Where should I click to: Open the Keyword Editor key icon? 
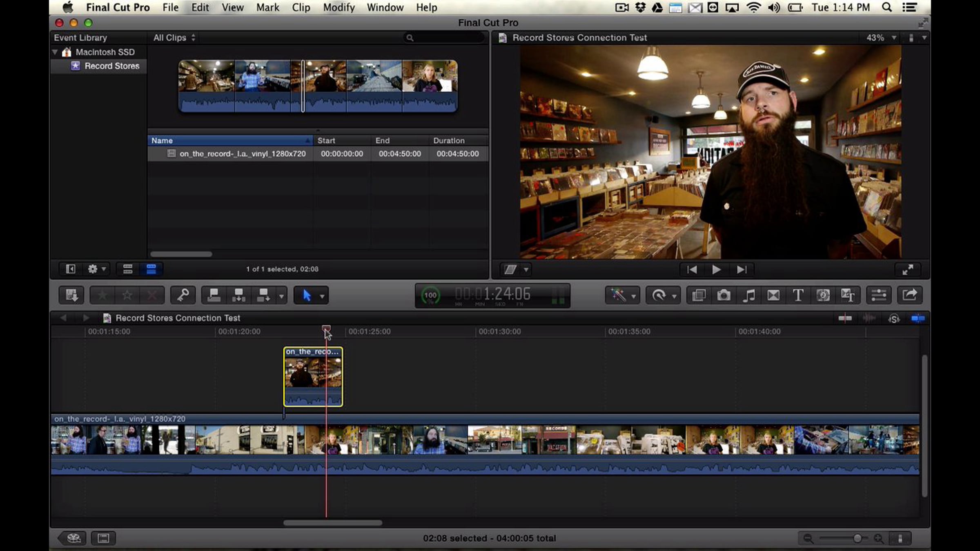[183, 295]
